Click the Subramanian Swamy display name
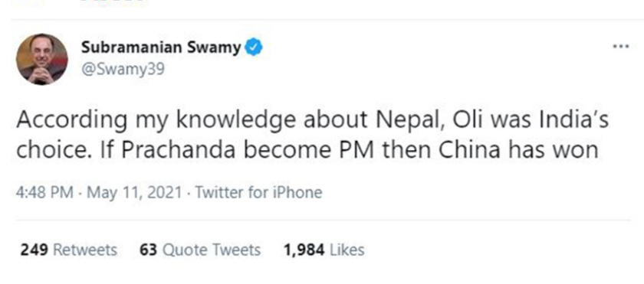Image resolution: width=644 pixels, height=284 pixels. (x=161, y=48)
